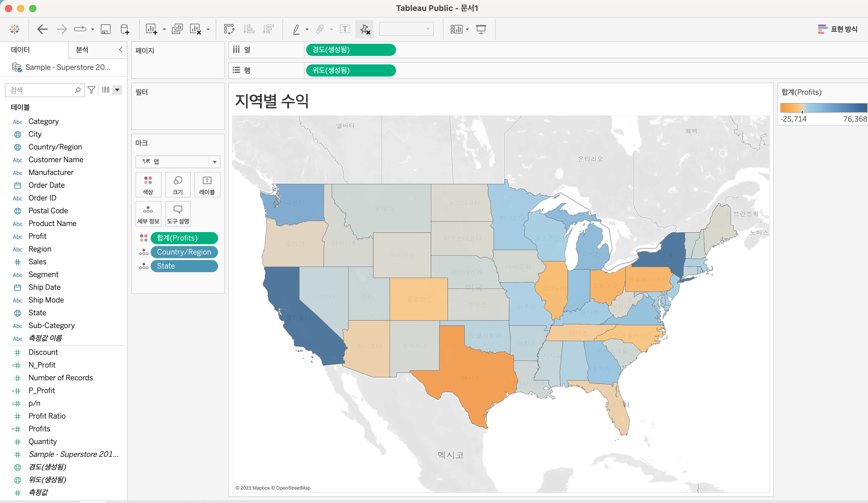
Task: Click the 합계(Profits) pill in marks
Action: pyautogui.click(x=184, y=238)
